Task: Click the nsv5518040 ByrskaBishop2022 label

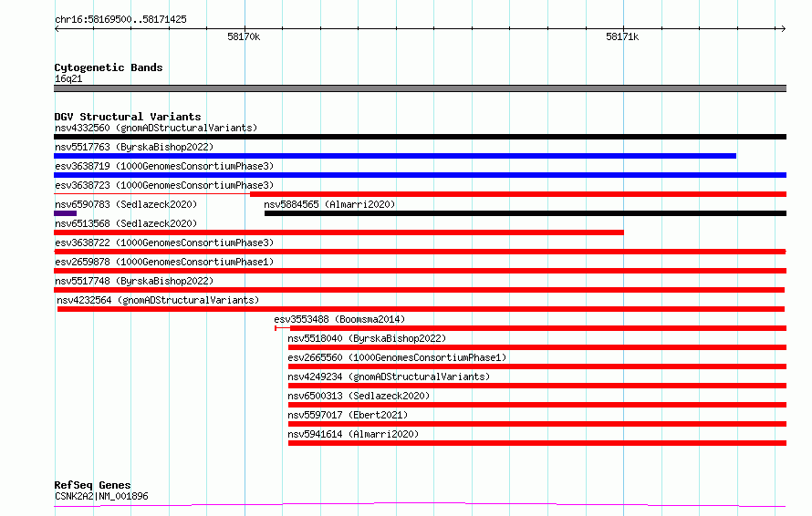Action: point(367,338)
